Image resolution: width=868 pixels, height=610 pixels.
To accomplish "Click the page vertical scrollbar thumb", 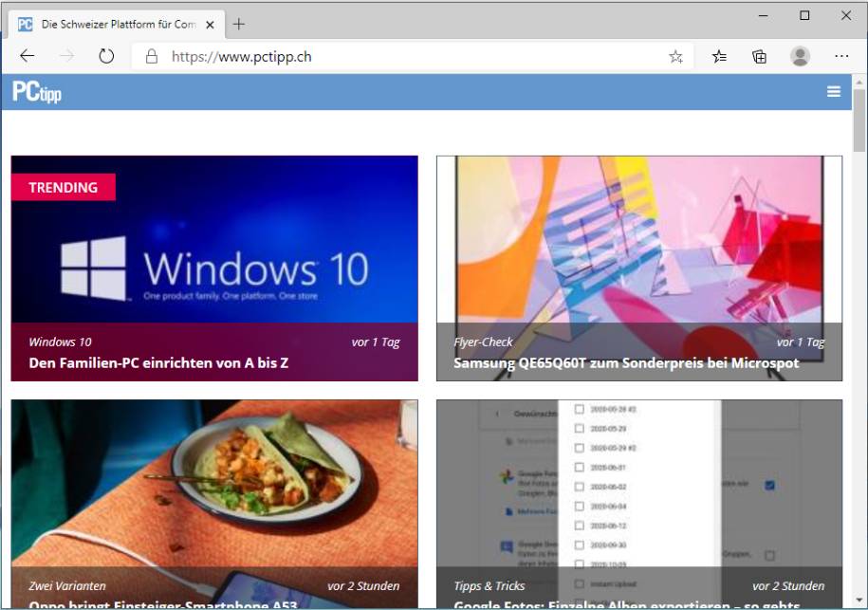I will (859, 120).
